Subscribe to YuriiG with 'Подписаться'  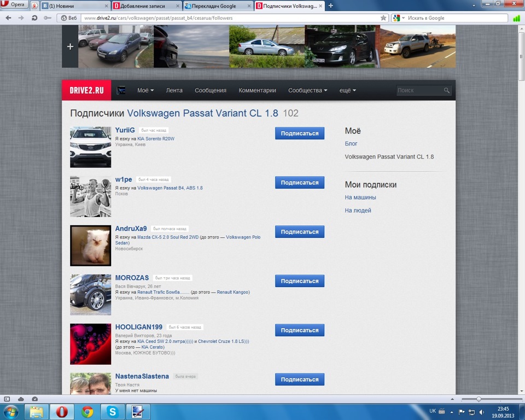tap(300, 133)
